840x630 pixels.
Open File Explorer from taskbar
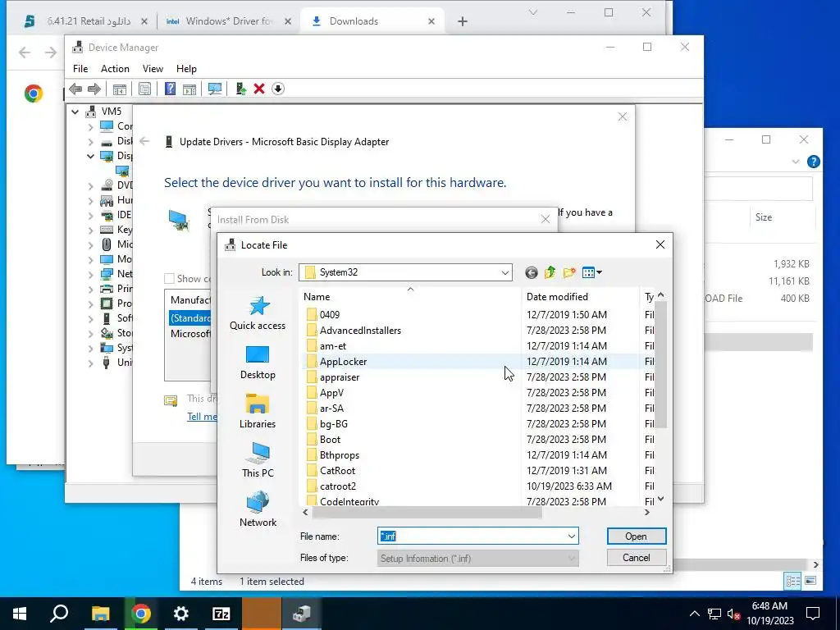(100, 614)
